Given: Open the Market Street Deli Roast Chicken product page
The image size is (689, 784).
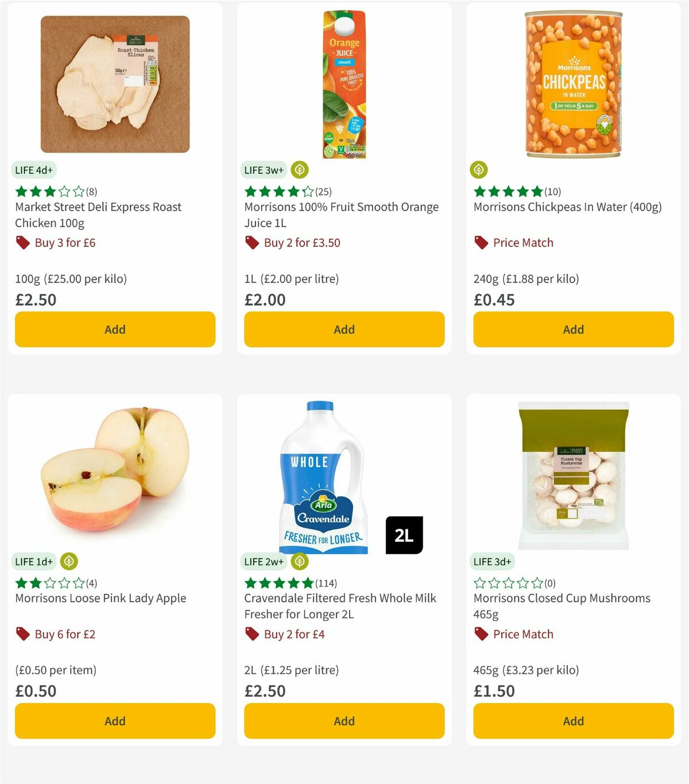Looking at the screenshot, I should pyautogui.click(x=98, y=215).
